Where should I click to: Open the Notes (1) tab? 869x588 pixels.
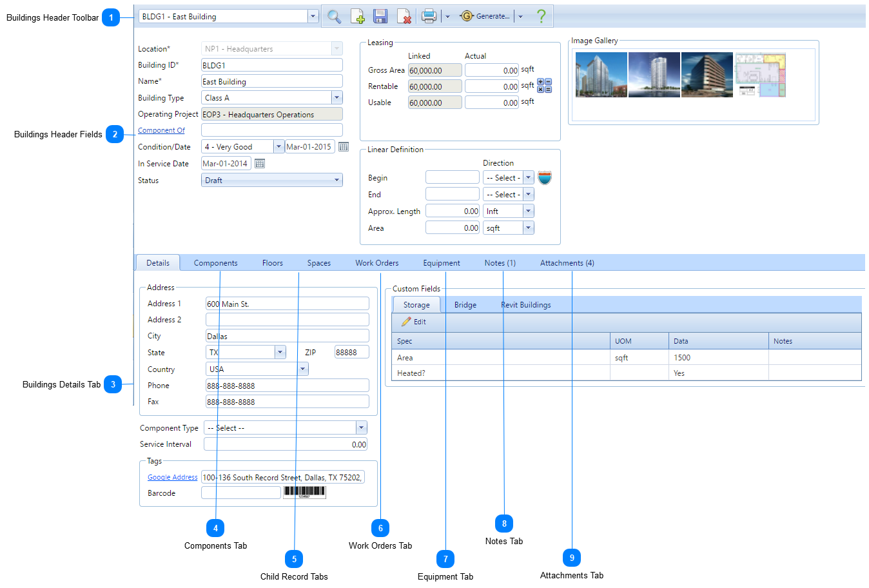pyautogui.click(x=500, y=263)
